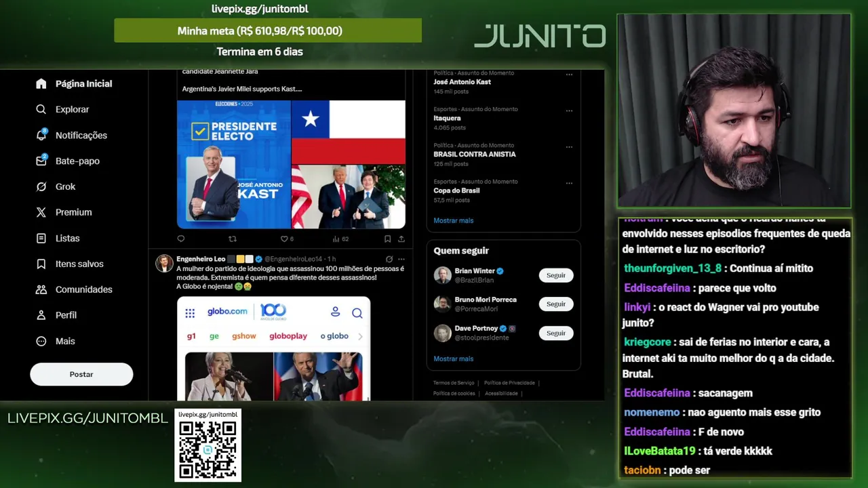The width and height of the screenshot is (868, 488).
Task: Open more options on Engenheiro Leo post
Action: click(401, 259)
